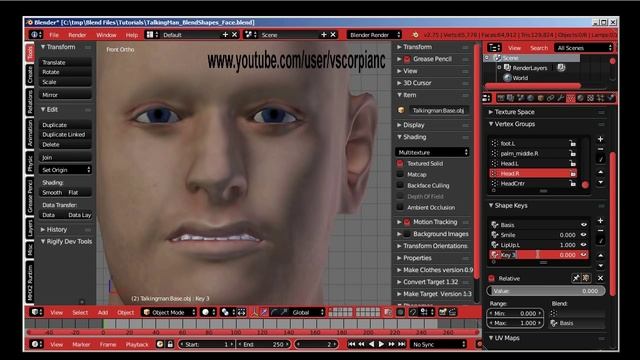Jump to the timeline start frame

click(351, 344)
